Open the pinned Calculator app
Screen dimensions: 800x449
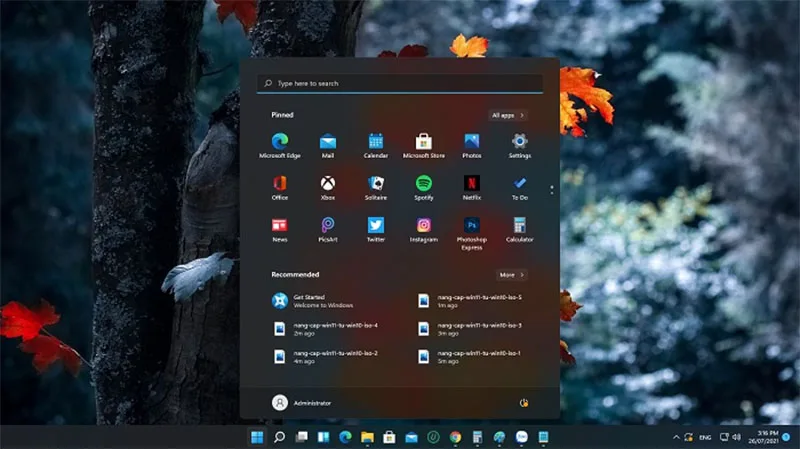(519, 230)
